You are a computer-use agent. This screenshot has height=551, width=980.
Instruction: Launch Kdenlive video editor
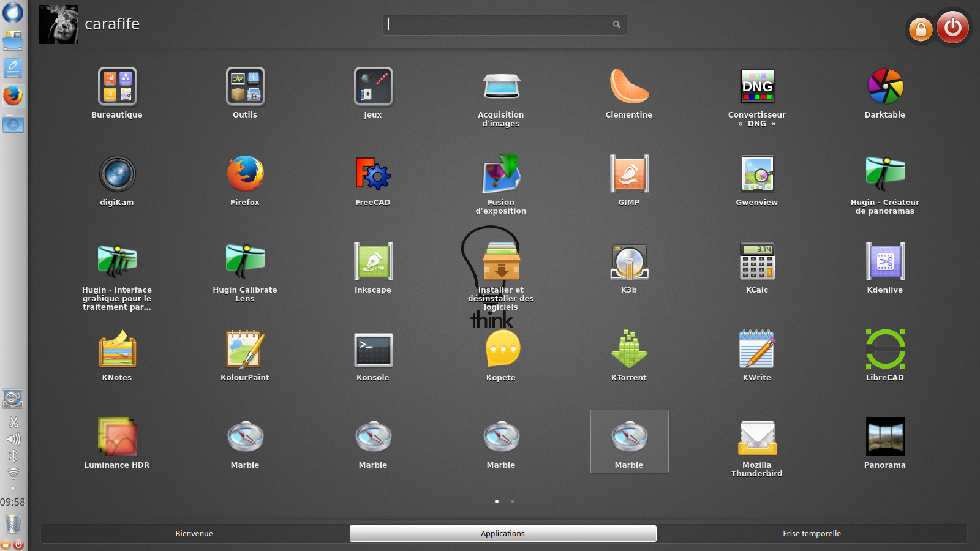coord(885,268)
